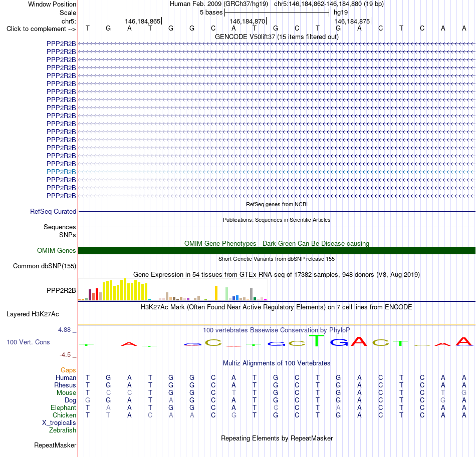The width and height of the screenshot is (476, 457).
Task: Open '100 vertebrates Basewise Conservation by PhyloP' title
Action: pyautogui.click(x=277, y=330)
